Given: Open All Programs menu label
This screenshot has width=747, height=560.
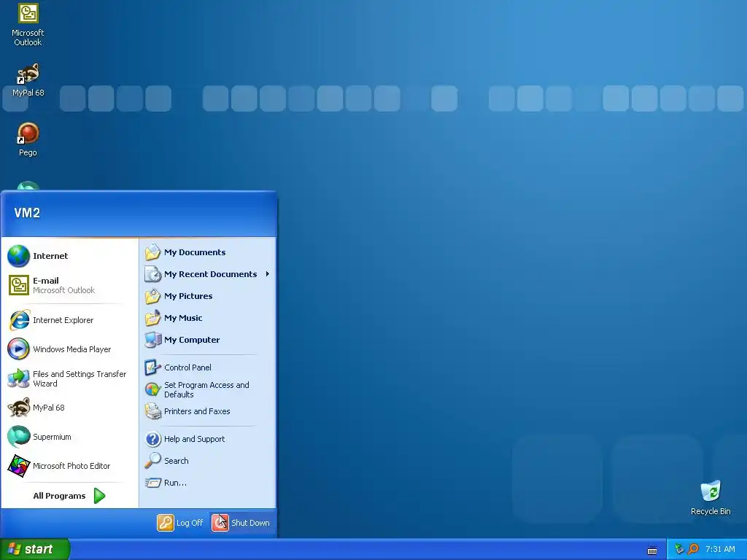Looking at the screenshot, I should (x=59, y=496).
